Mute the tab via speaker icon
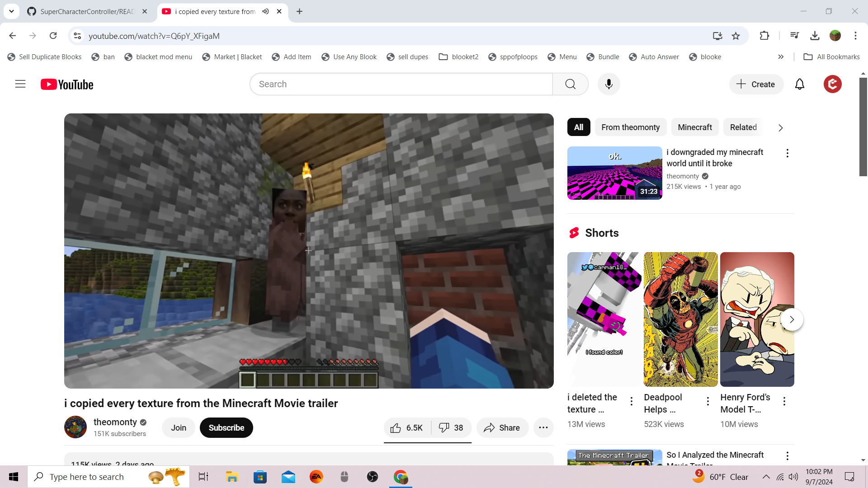Image resolution: width=868 pixels, height=488 pixels. coord(265,11)
